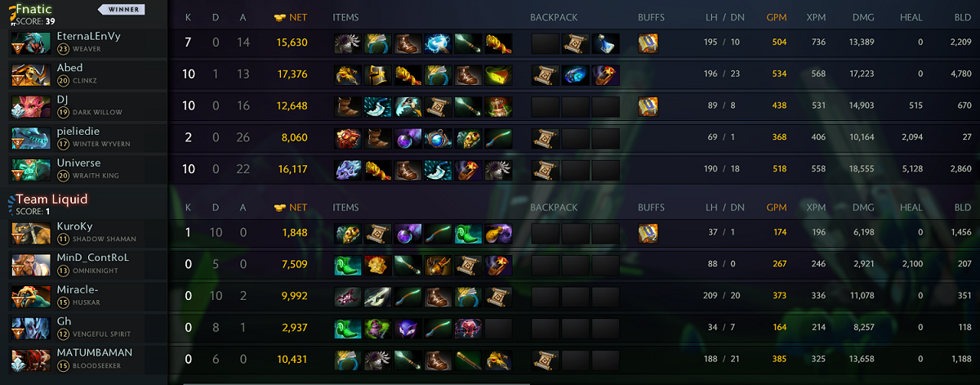
Task: Click the tome buff icon on DJ's row
Action: pyautogui.click(x=648, y=107)
